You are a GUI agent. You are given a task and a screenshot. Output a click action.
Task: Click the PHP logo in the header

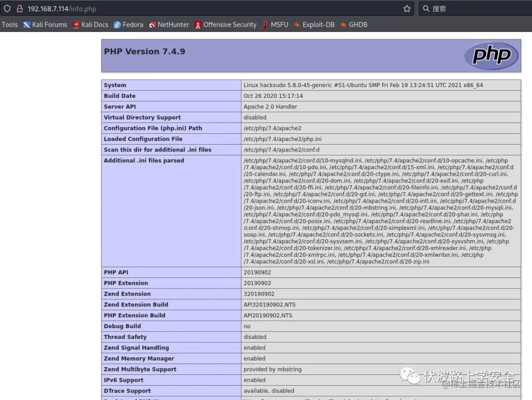(491, 56)
